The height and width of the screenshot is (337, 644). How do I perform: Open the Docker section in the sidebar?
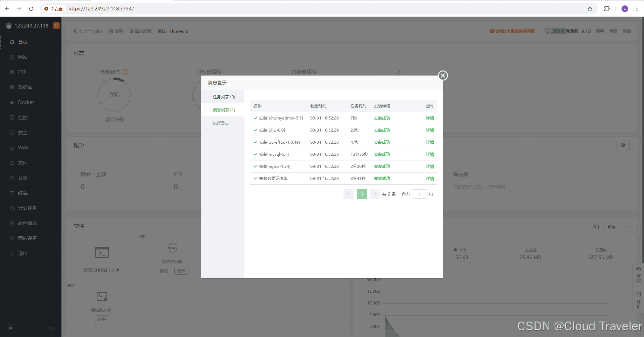coord(25,102)
